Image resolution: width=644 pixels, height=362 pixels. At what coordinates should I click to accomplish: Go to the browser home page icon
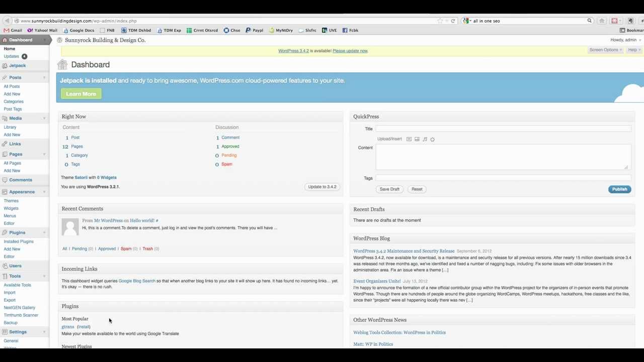pos(602,21)
